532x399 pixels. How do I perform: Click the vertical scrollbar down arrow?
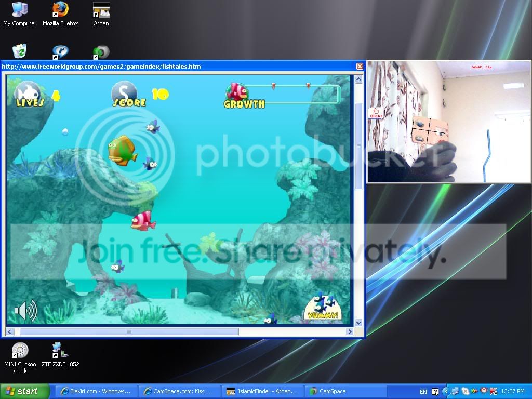[x=358, y=323]
